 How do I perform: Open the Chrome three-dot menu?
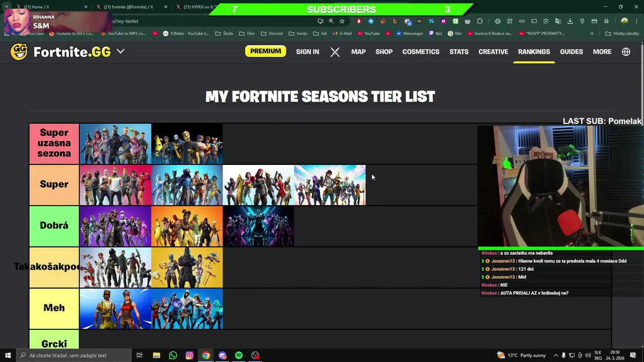pyautogui.click(x=636, y=21)
